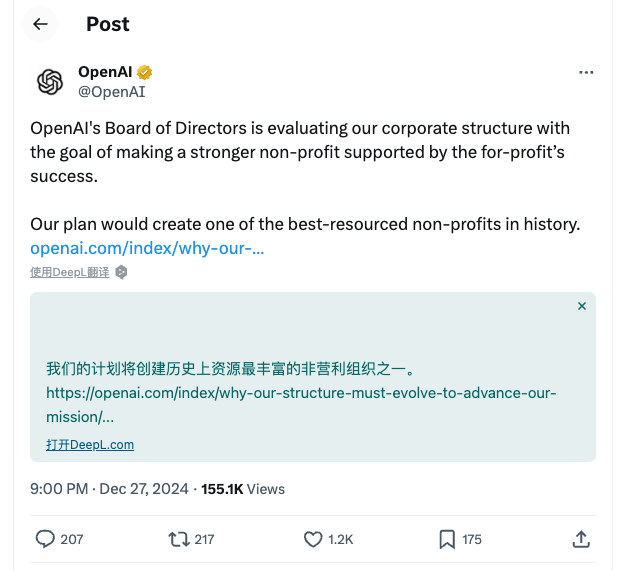View the 155.1K Views count
The width and height of the screenshot is (626, 571).
[x=243, y=489]
